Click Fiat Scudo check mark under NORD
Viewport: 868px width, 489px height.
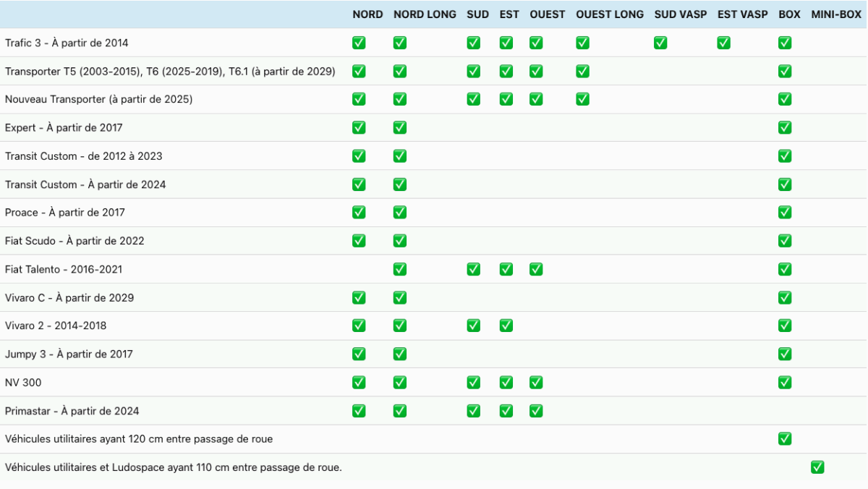tap(359, 241)
